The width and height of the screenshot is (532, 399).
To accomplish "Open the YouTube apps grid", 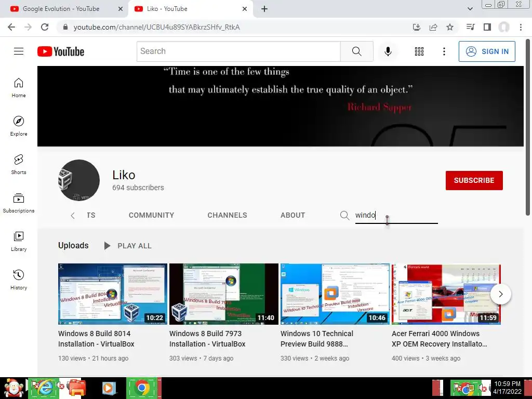I will tap(419, 51).
